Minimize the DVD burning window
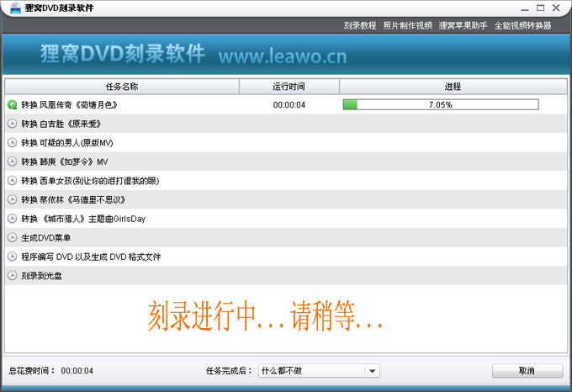The image size is (572, 392). (525, 8)
